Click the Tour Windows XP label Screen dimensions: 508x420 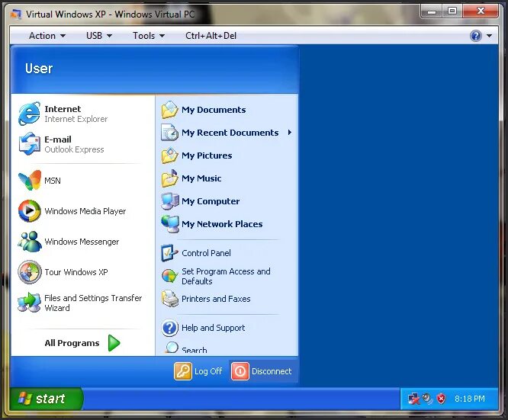(76, 272)
